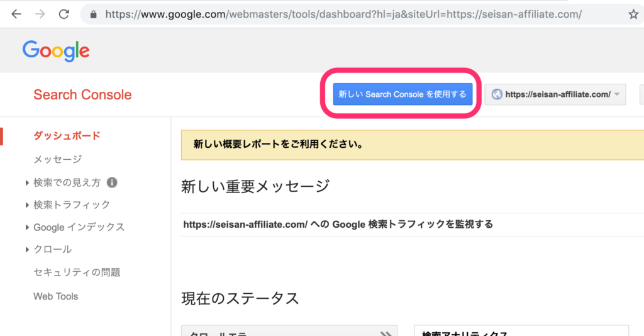
Task: Reload the current page
Action: [64, 14]
